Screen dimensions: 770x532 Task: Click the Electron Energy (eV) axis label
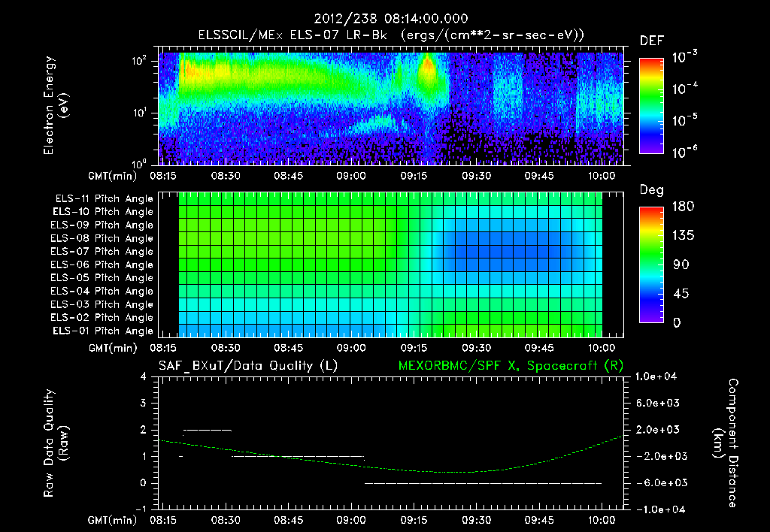pyautogui.click(x=56, y=105)
